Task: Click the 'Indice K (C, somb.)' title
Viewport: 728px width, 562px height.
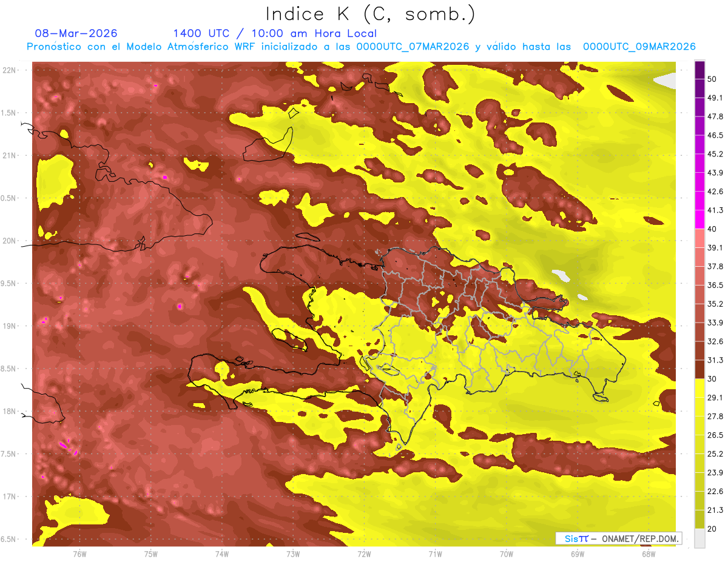Action: click(x=371, y=14)
